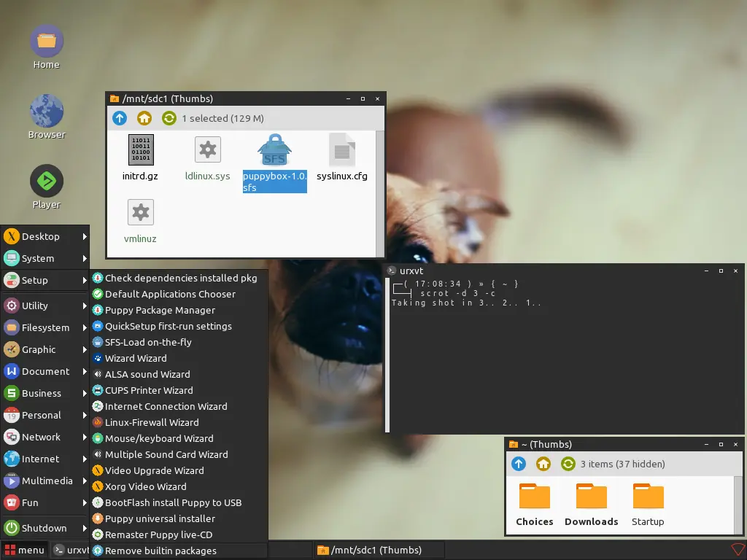
Task: Click the /mnt/sdc1 window vertical scrollbar
Action: (379, 194)
